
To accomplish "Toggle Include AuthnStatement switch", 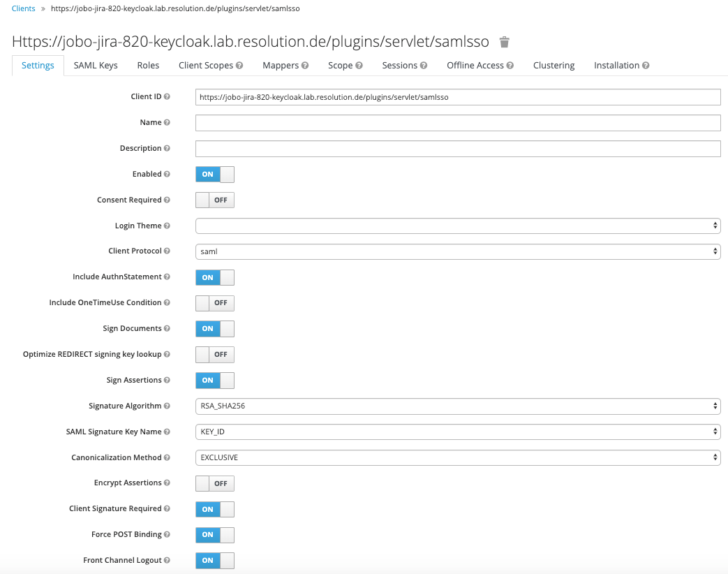I will (215, 278).
